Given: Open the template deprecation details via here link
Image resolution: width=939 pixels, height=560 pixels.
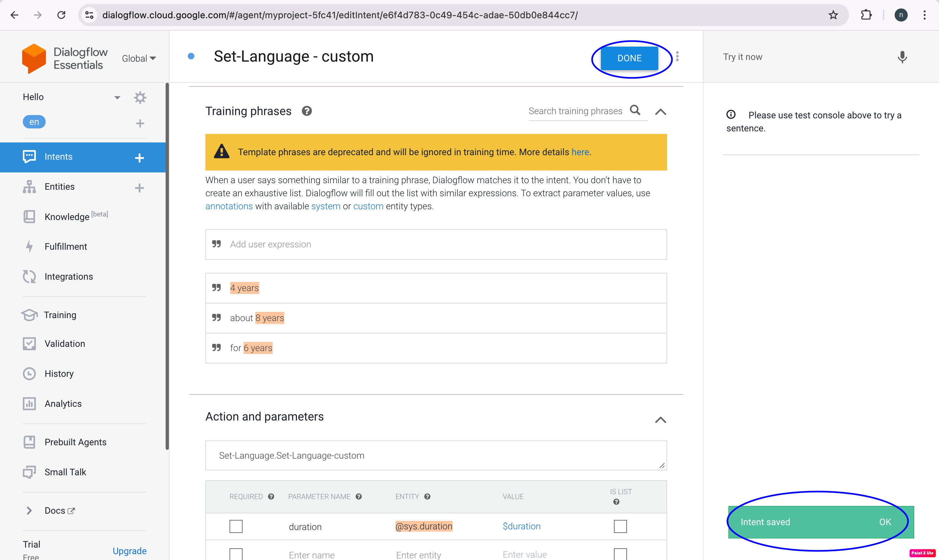Looking at the screenshot, I should coord(580,152).
